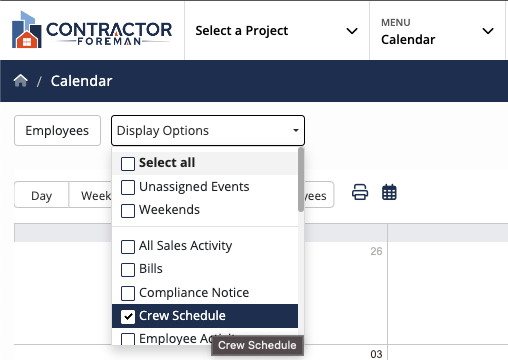Switch to the Day view tab

(x=42, y=195)
